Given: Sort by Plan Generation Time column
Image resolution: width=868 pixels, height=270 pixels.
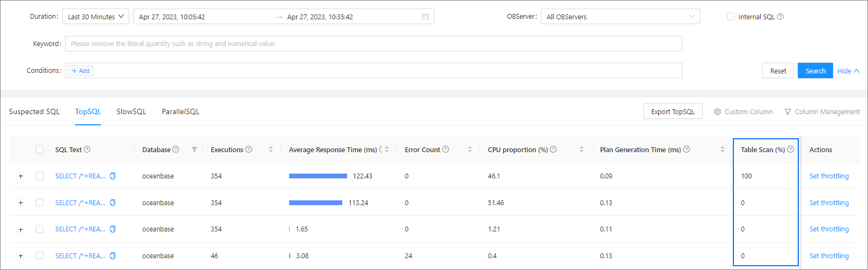Looking at the screenshot, I should 722,149.
